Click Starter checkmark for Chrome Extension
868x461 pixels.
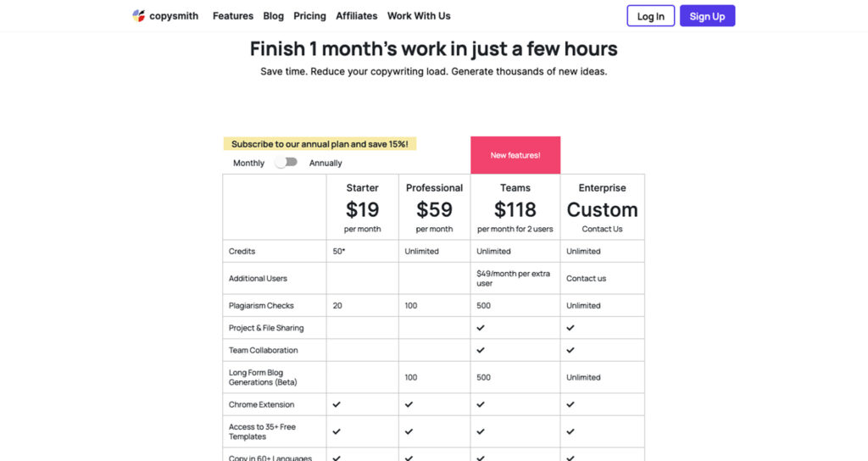click(x=337, y=404)
